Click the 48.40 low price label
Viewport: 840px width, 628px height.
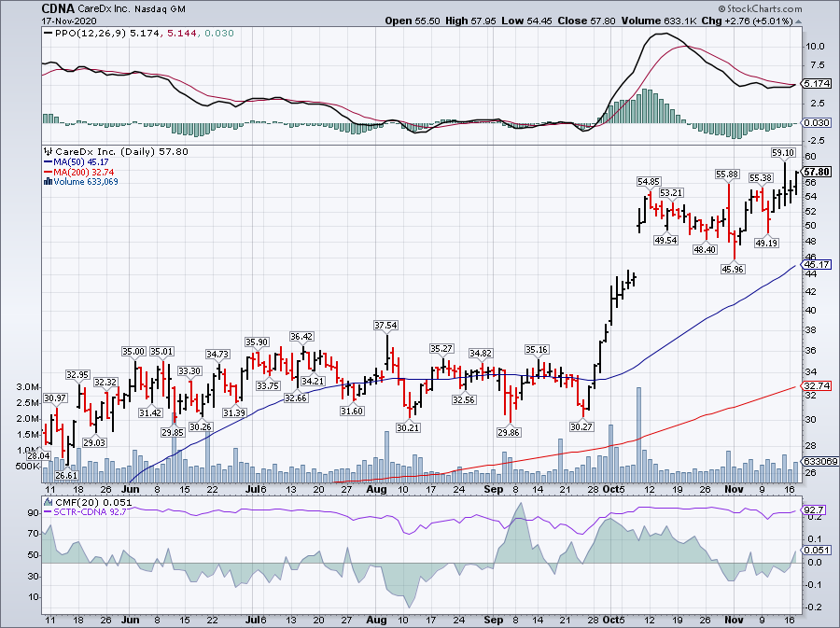point(705,249)
